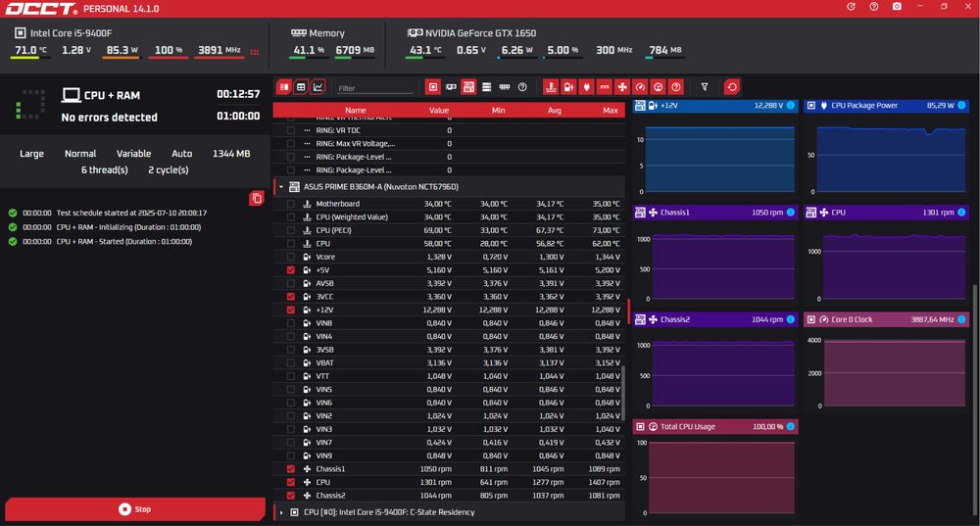
Task: Collapse ASUS PRIME B360M-A sensor group
Action: (x=281, y=187)
